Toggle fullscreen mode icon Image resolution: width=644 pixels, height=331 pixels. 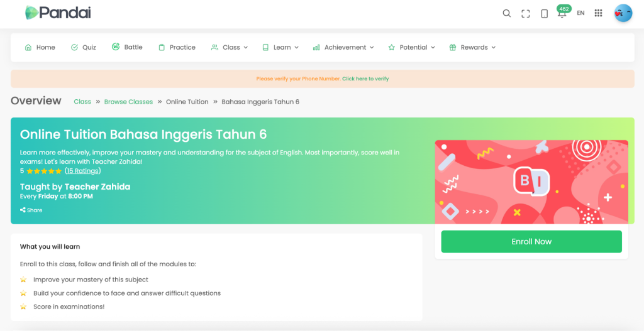pos(526,13)
